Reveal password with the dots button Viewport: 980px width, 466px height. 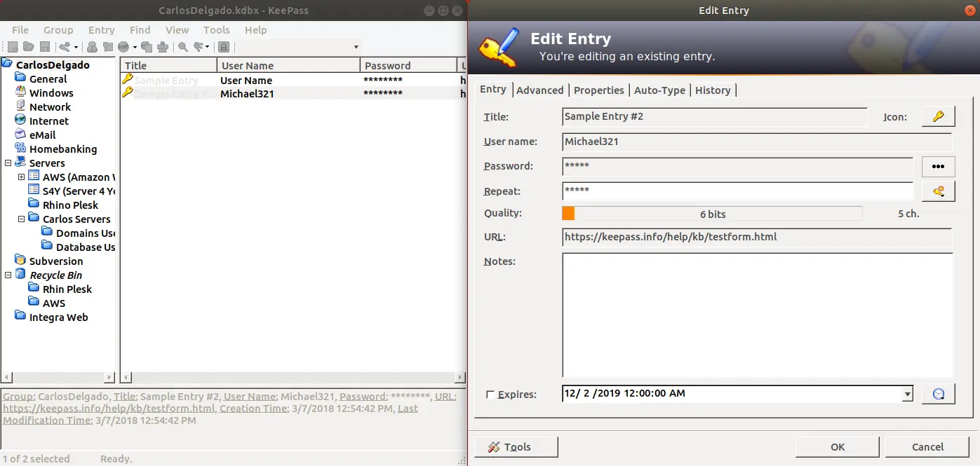[x=938, y=166]
